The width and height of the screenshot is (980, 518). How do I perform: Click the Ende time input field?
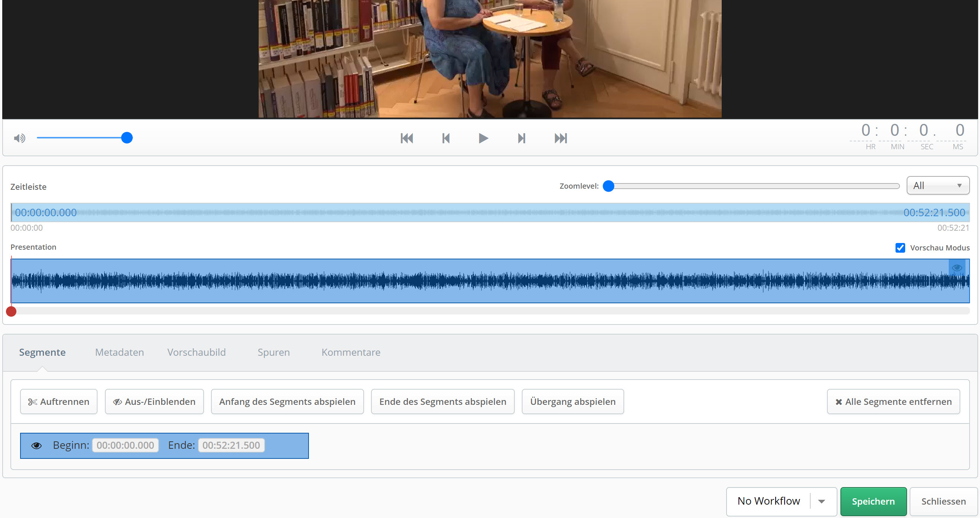coord(231,445)
